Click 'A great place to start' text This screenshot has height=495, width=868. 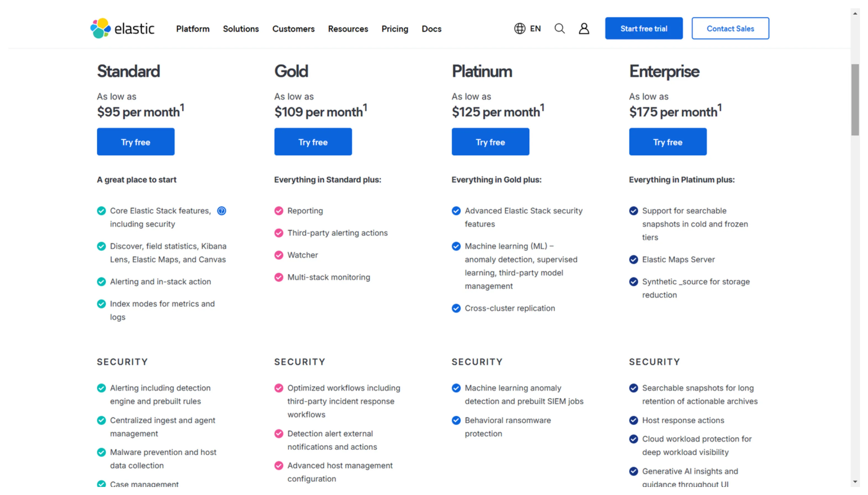(x=137, y=179)
